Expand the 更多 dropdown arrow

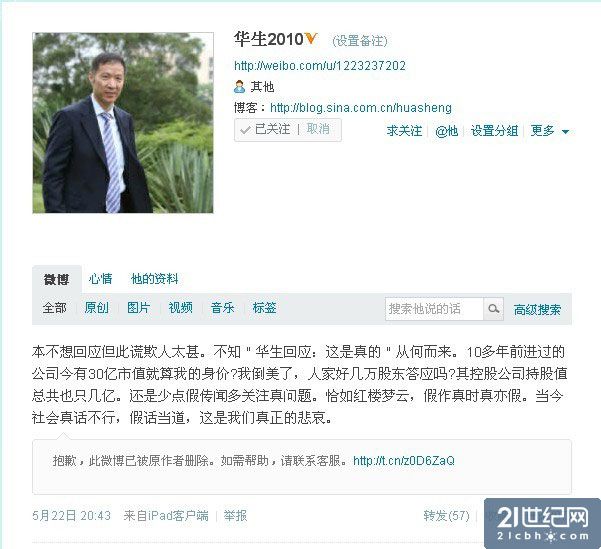coord(565,132)
